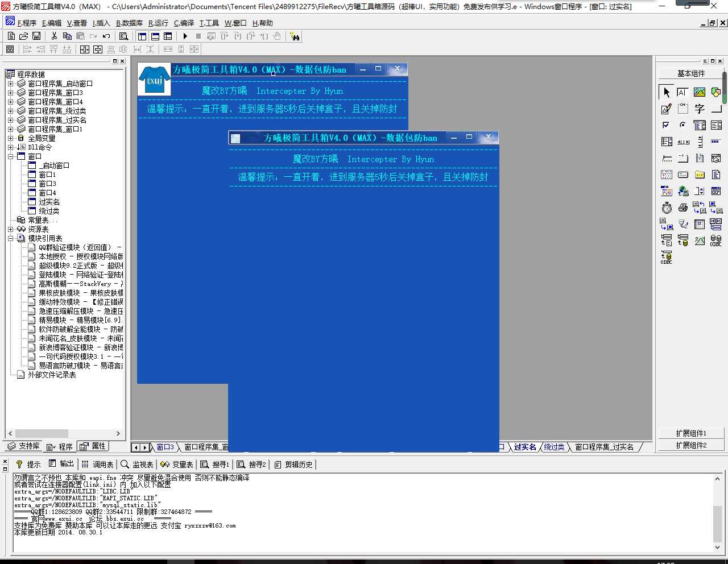Screen dimensions: 728x564
Task: Expand the 窗口程序集_过实名 node
Action: click(10, 120)
